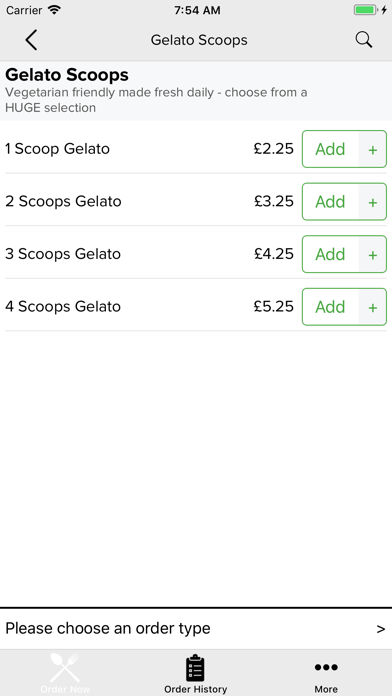This screenshot has height=696, width=392.
Task: Tap the back arrow icon
Action: pyautogui.click(x=31, y=40)
